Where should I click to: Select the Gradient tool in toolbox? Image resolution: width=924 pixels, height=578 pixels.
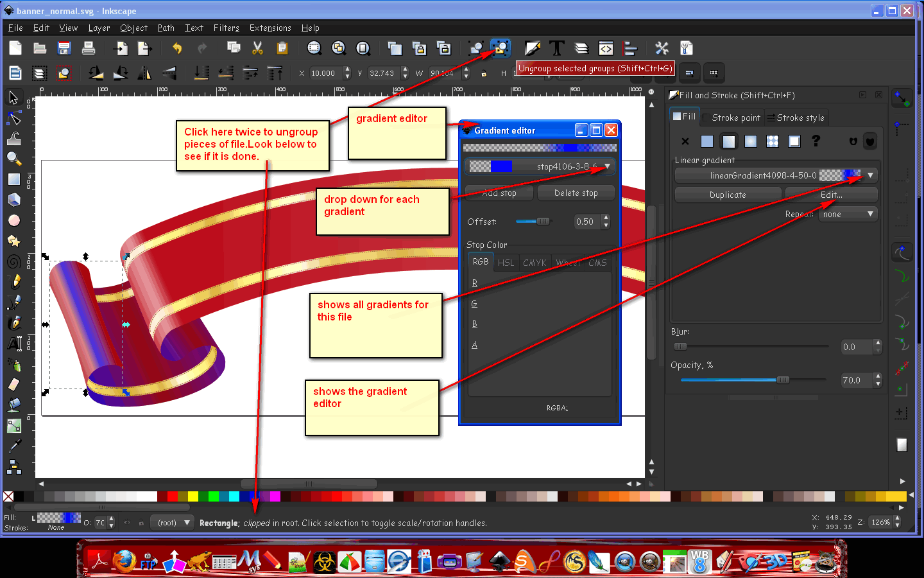[13, 426]
